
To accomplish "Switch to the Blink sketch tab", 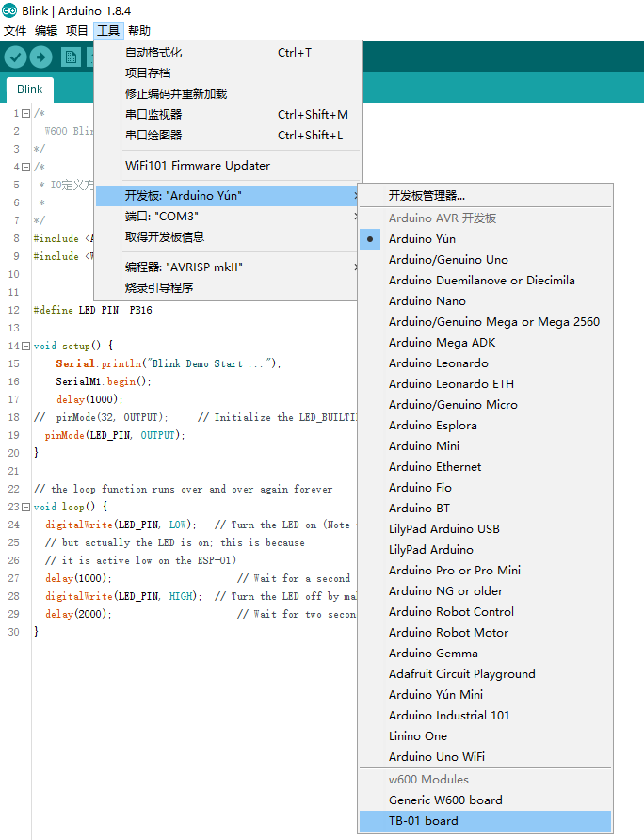I will point(30,89).
